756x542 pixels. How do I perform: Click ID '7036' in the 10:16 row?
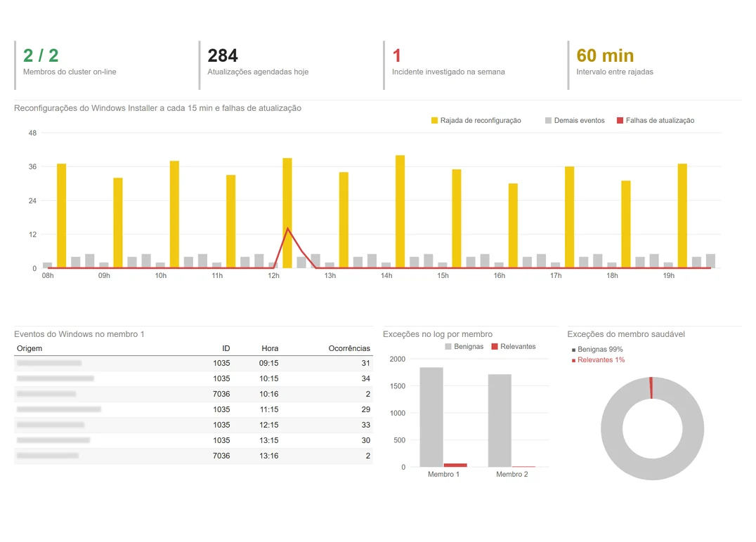pos(221,394)
